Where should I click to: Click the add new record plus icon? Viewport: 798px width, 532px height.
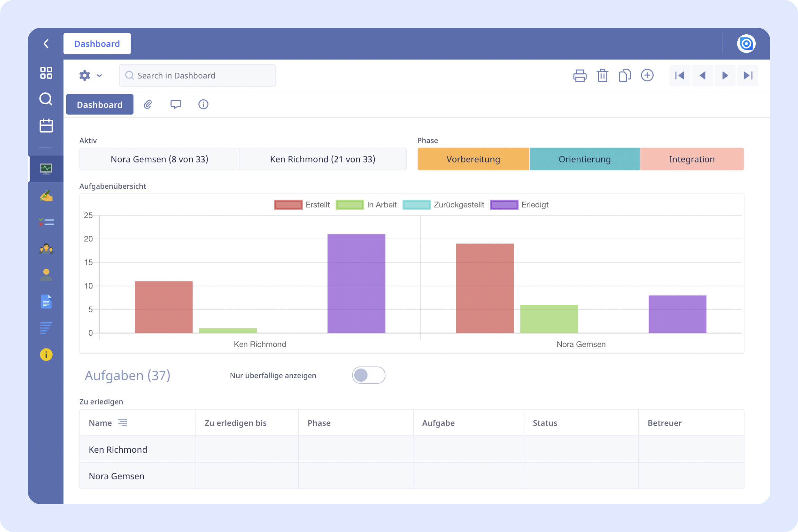[647, 75]
